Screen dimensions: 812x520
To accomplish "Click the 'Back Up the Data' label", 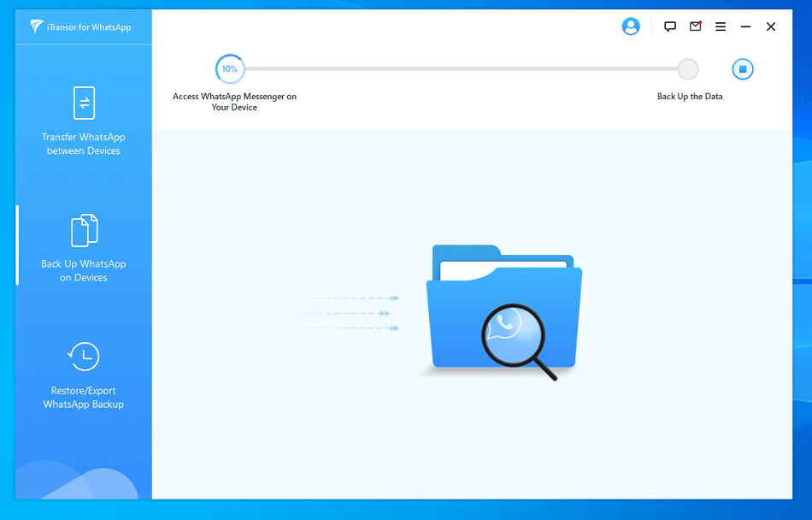I will [690, 97].
